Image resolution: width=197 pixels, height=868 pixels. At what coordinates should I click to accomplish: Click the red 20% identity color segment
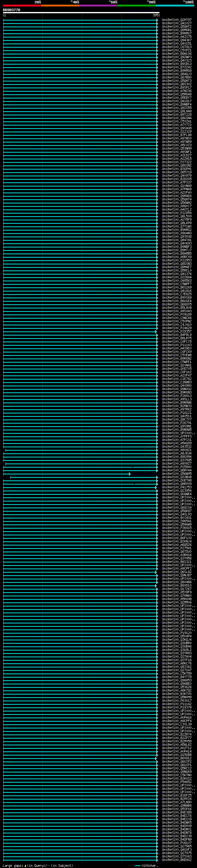(22, 6)
